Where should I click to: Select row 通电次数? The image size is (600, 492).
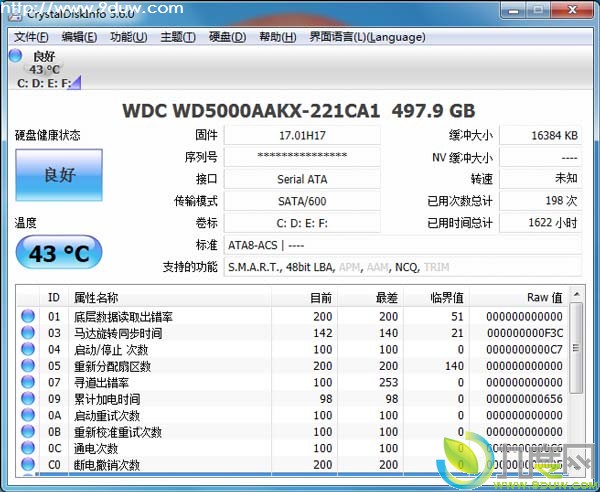293,448
